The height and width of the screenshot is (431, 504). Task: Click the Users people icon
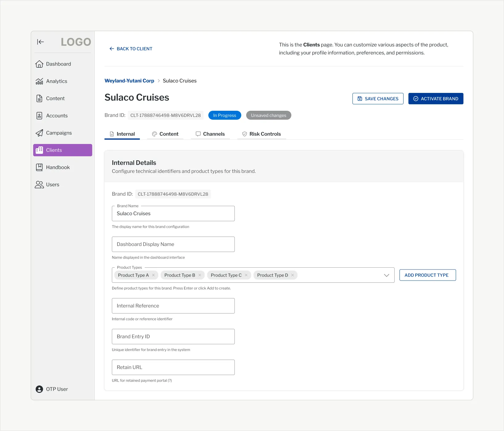39,185
